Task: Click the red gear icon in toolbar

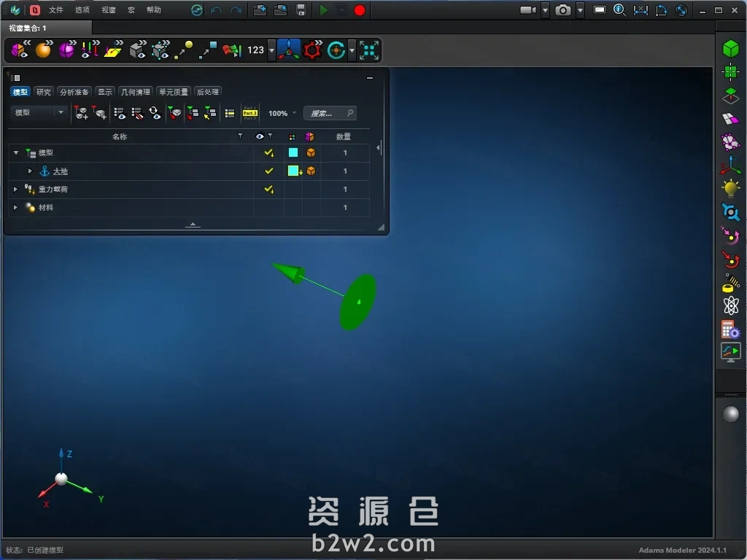Action: [x=312, y=50]
